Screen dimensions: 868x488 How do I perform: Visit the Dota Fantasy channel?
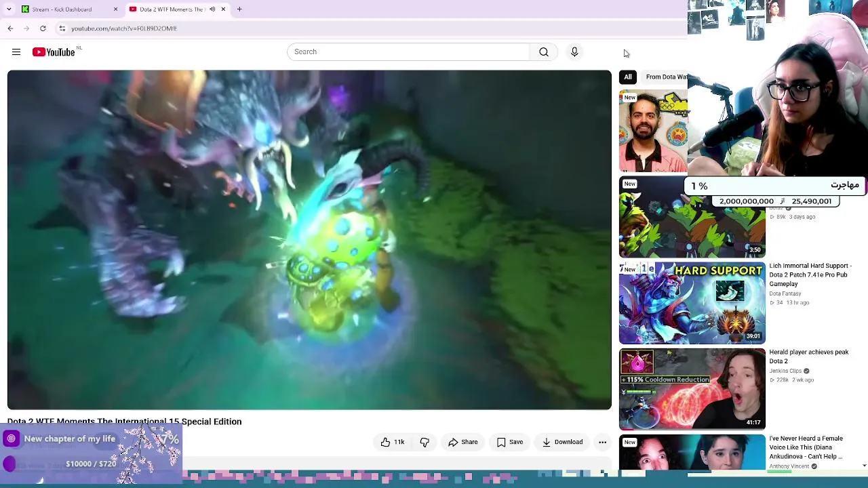point(785,293)
